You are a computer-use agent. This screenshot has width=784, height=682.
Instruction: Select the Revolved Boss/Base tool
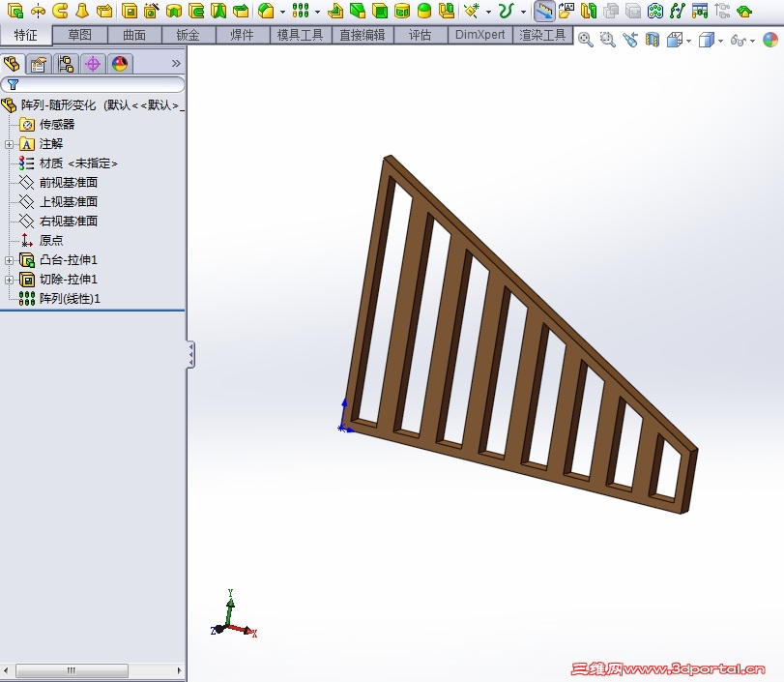[x=38, y=11]
